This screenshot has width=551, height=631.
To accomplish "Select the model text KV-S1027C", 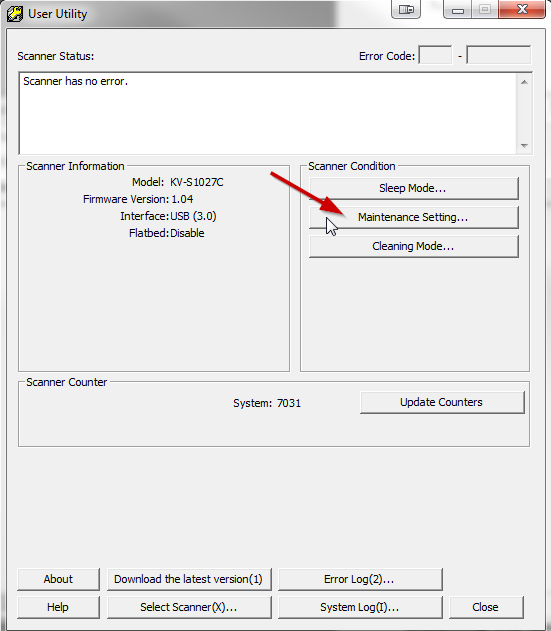I will tap(196, 182).
